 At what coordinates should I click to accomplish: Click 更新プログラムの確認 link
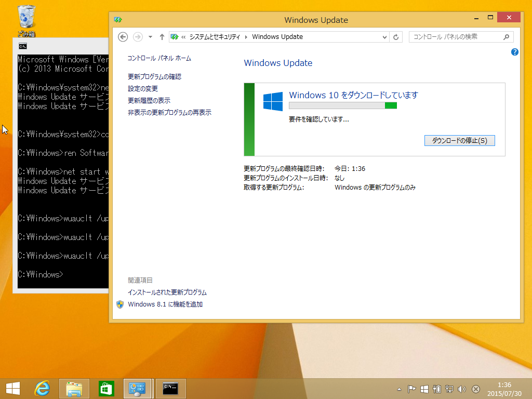pos(154,77)
